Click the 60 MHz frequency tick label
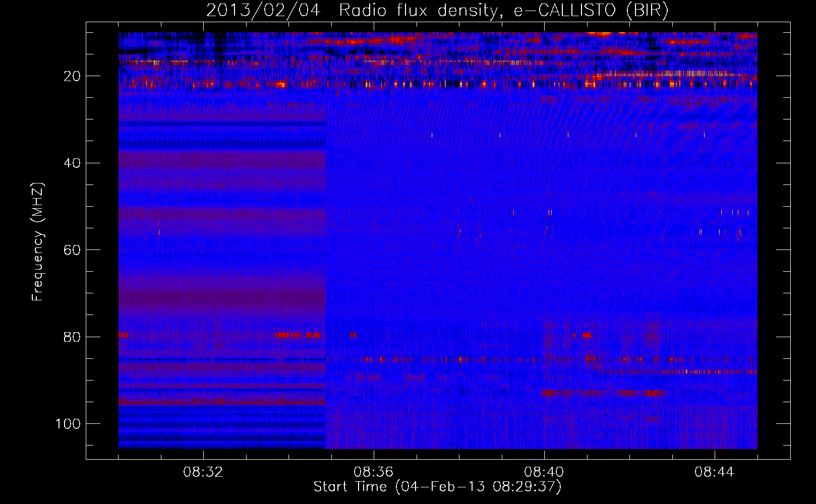Image resolution: width=816 pixels, height=504 pixels. point(73,250)
